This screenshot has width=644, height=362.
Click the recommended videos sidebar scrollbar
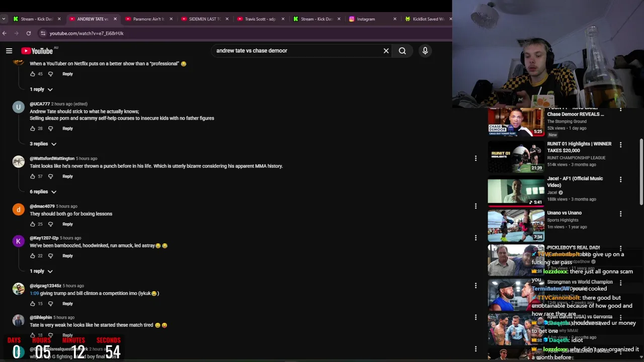[641, 171]
